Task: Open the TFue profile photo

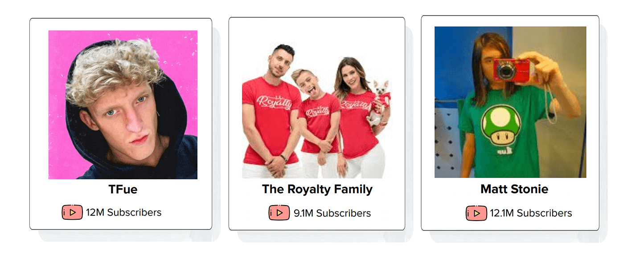Action: point(123,105)
